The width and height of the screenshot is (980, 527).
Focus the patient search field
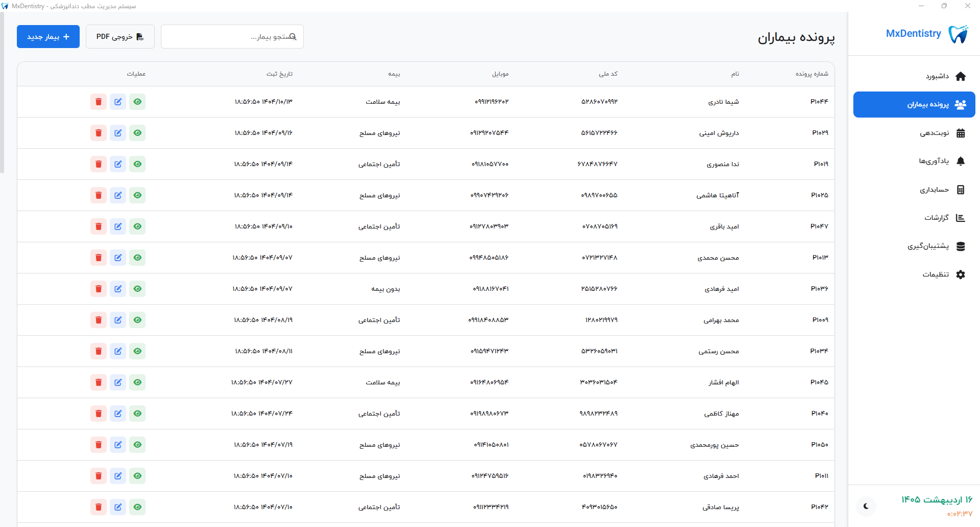click(232, 37)
